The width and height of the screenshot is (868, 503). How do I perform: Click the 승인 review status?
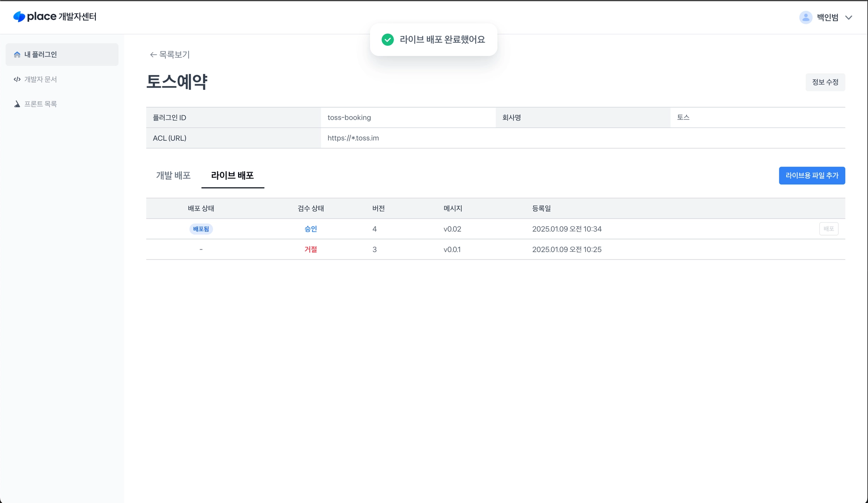[x=310, y=229]
